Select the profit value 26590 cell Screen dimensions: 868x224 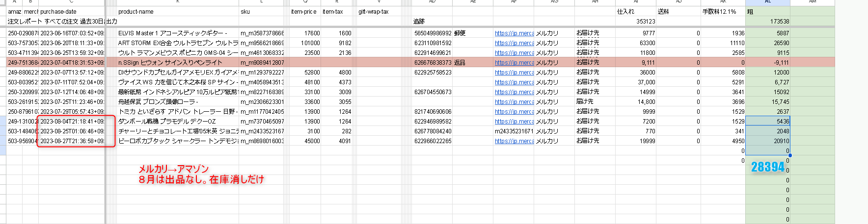pos(768,43)
